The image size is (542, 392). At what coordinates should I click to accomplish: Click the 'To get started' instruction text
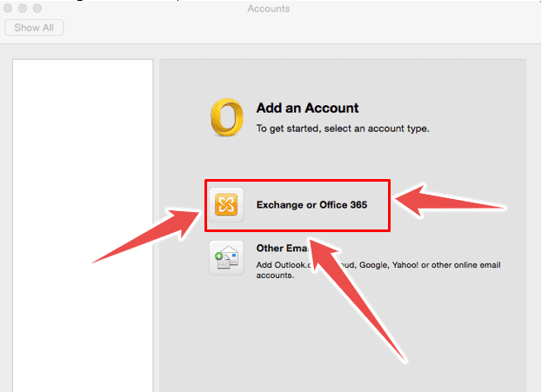pyautogui.click(x=342, y=128)
